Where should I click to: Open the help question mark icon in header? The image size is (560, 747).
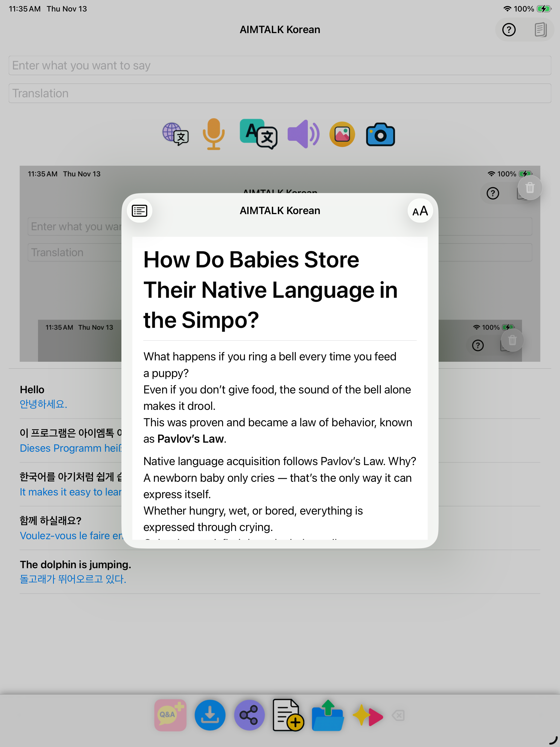(x=509, y=30)
